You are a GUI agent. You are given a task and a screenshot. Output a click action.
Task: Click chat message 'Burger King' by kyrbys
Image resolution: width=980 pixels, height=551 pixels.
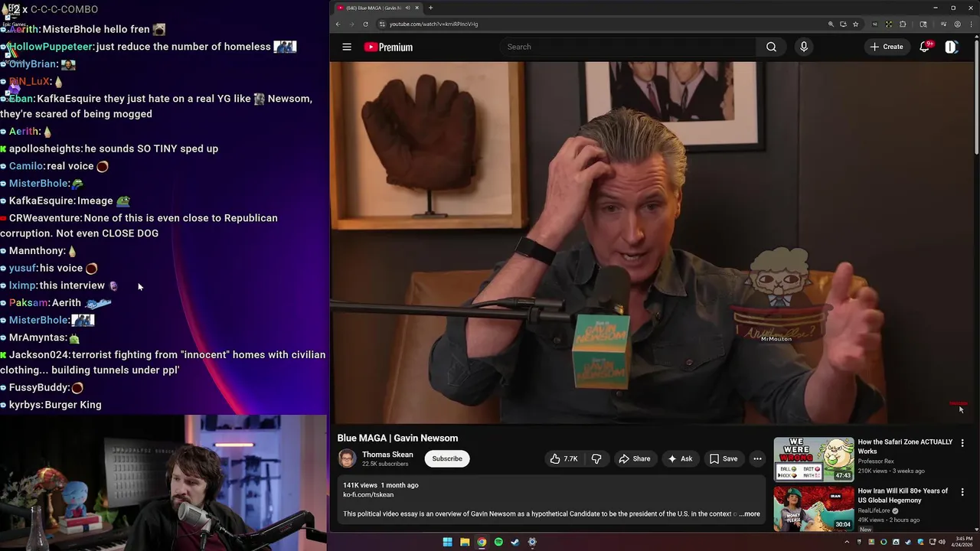point(73,405)
